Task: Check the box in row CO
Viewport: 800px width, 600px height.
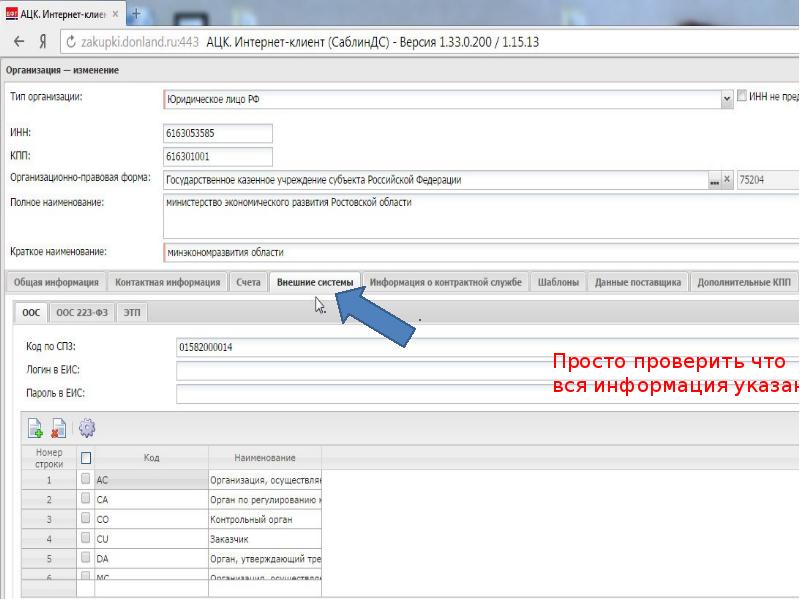Action: (x=86, y=518)
